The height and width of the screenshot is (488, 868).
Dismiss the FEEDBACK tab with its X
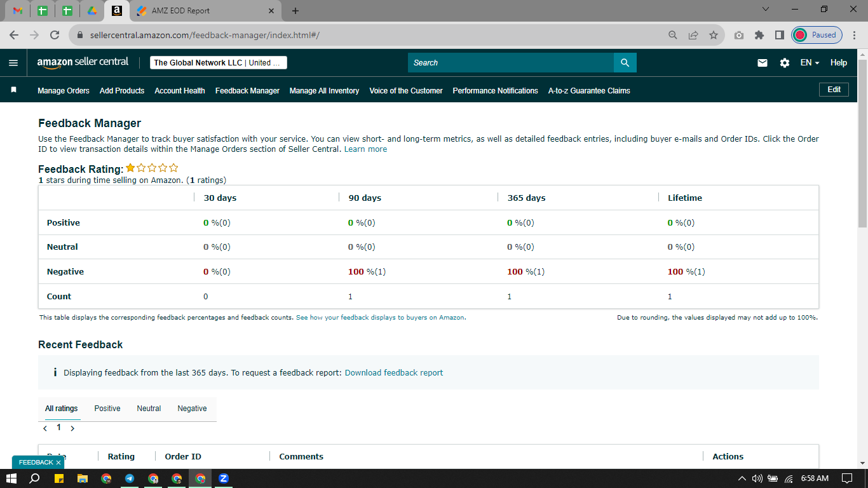[x=58, y=463]
